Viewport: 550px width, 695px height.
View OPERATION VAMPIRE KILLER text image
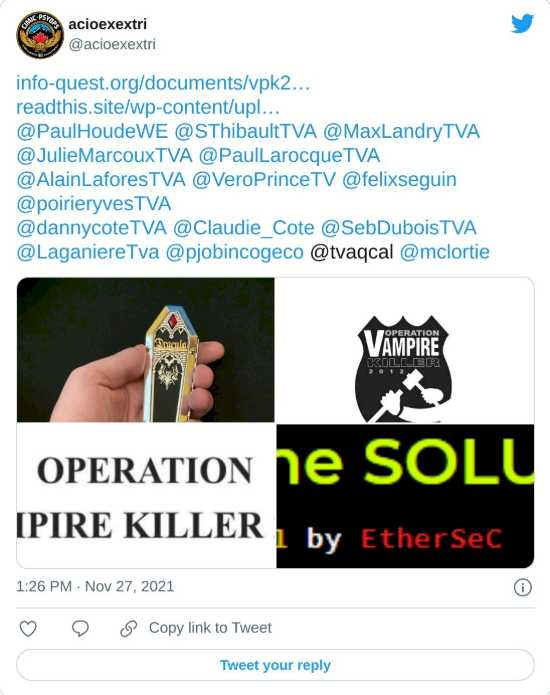pyautogui.click(x=145, y=496)
